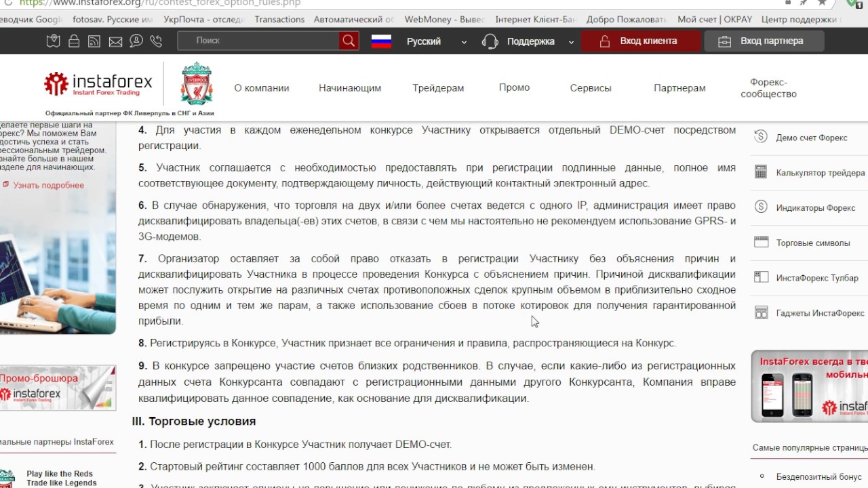Open the Партнерам menu
868x488 pixels.
tap(679, 87)
